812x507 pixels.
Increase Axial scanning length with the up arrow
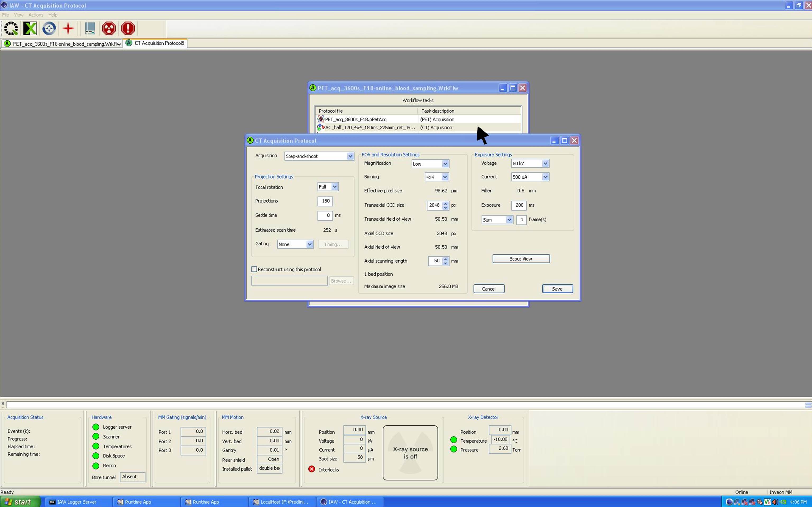tap(445, 259)
